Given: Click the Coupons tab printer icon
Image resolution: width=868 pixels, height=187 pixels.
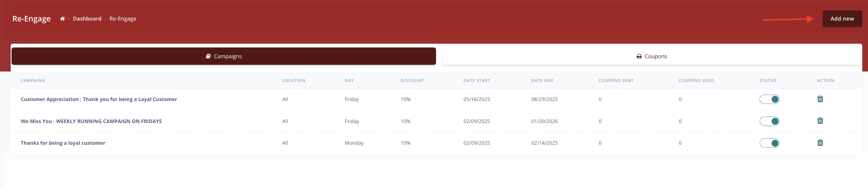Looking at the screenshot, I should coord(639,56).
